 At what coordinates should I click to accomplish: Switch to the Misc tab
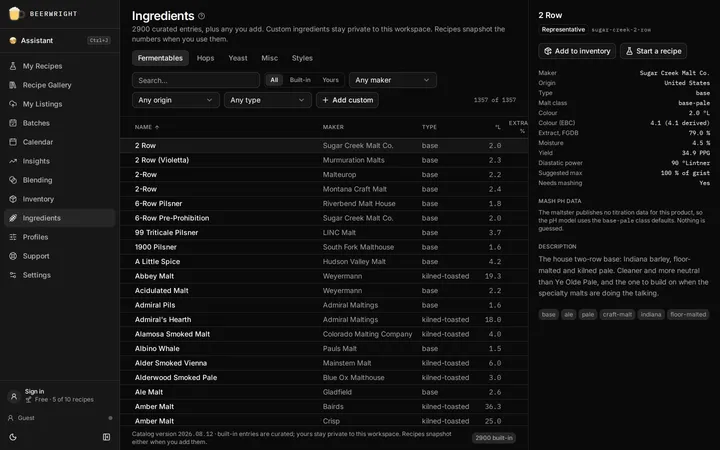click(x=270, y=58)
